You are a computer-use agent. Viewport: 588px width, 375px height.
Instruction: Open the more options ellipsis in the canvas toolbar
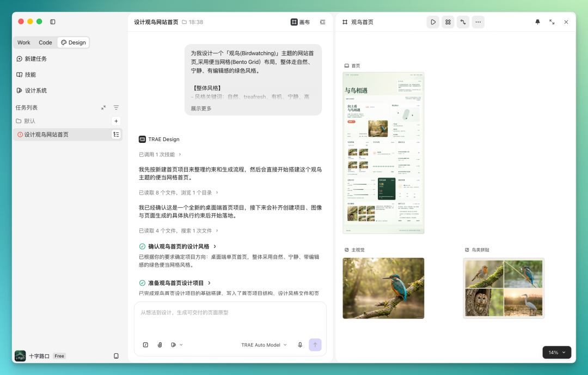tap(478, 22)
